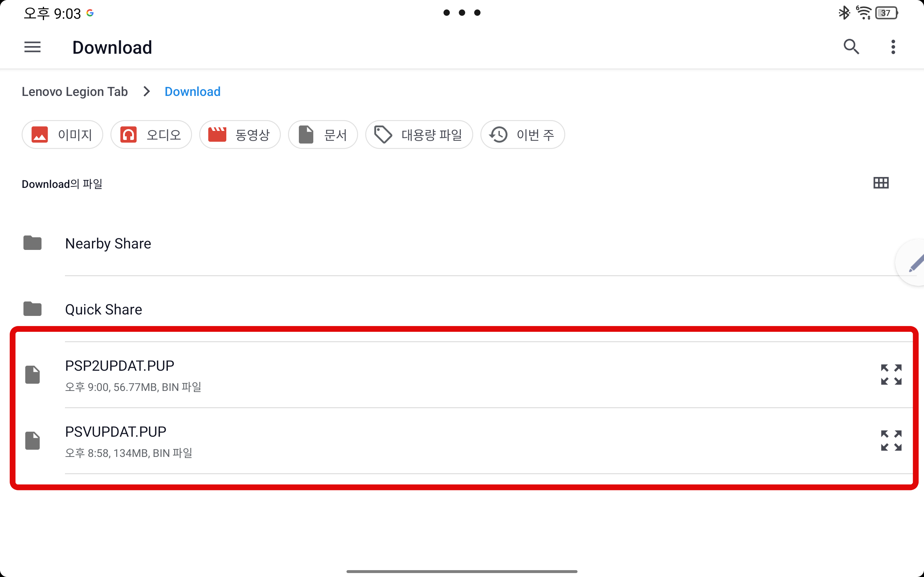The image size is (924, 577).
Task: Filter by 이미지 images chip
Action: click(62, 135)
